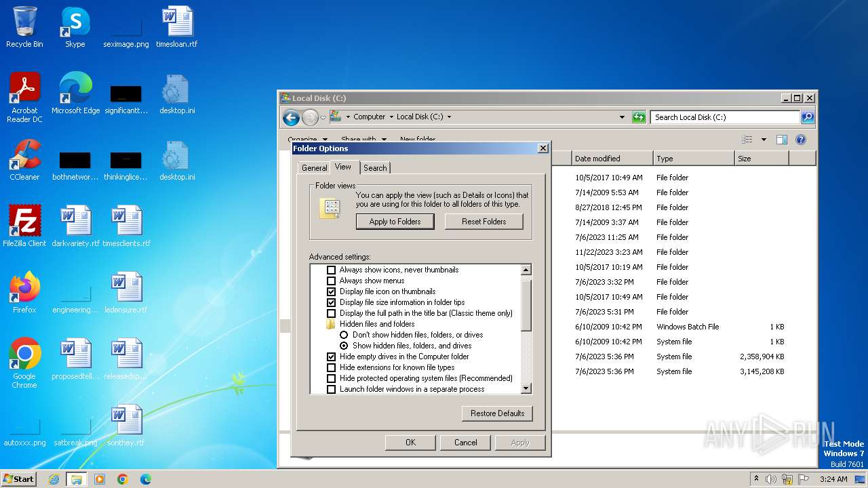Select the timesloan.rtf document icon

[x=177, y=27]
